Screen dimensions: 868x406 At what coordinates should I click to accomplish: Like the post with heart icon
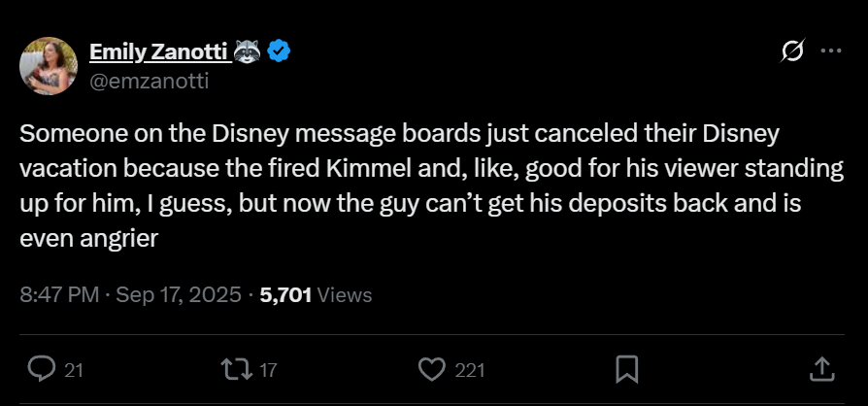point(432,369)
